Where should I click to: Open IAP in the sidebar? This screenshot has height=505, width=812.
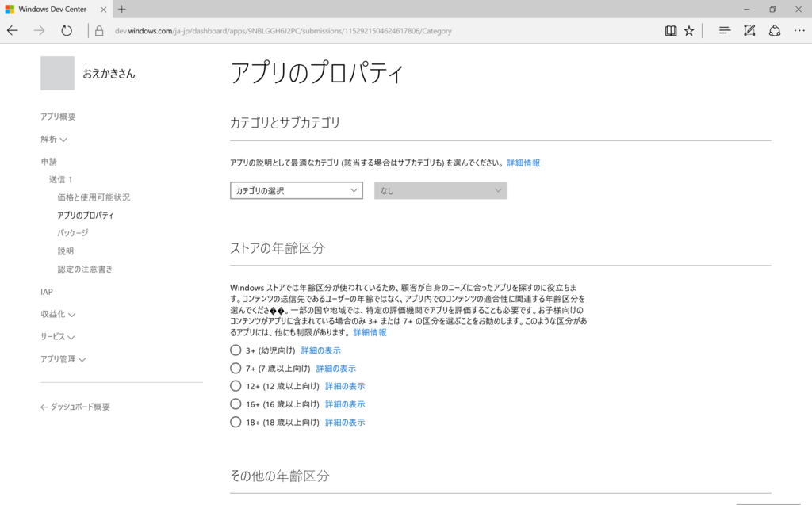(47, 292)
